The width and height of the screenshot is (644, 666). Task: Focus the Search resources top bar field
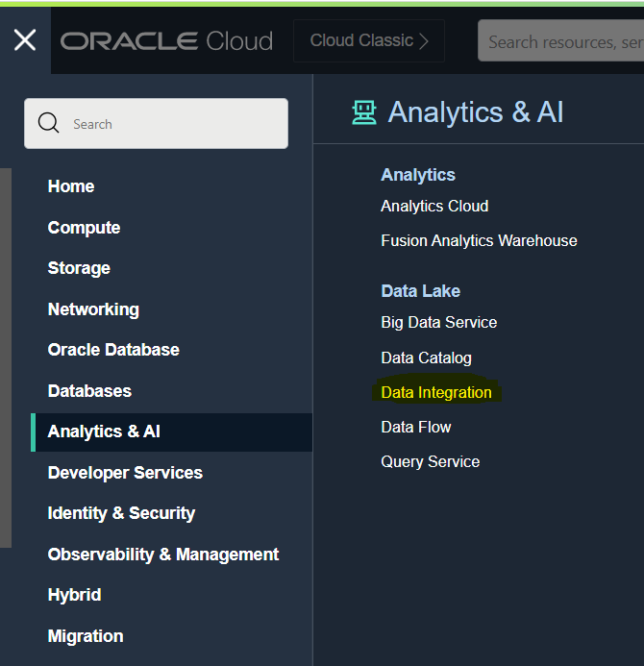pos(562,41)
